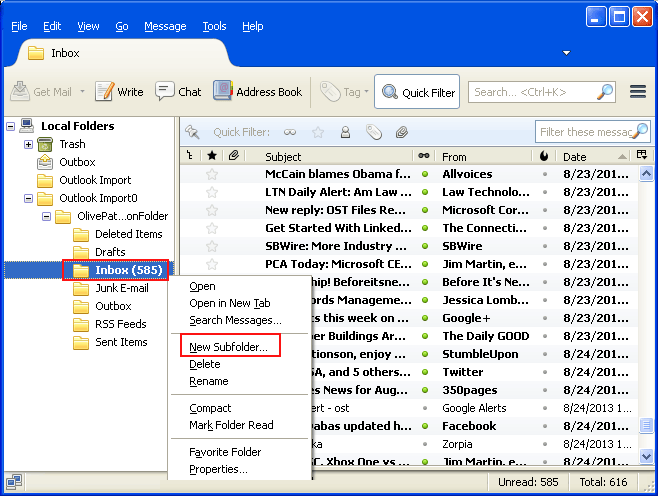Mark Allvoices message read via green dot

tap(425, 174)
